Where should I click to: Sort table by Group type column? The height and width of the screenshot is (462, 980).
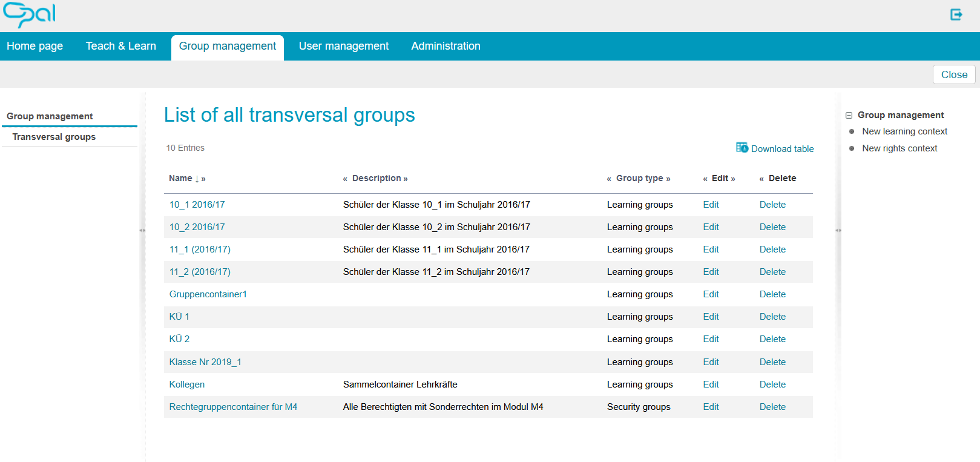639,178
